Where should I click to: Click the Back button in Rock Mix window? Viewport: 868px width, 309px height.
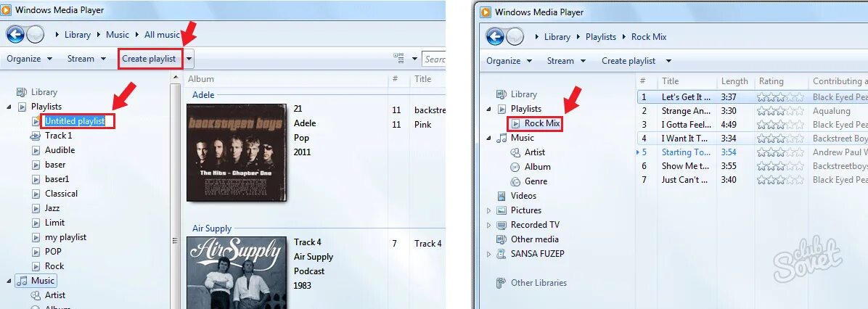496,36
